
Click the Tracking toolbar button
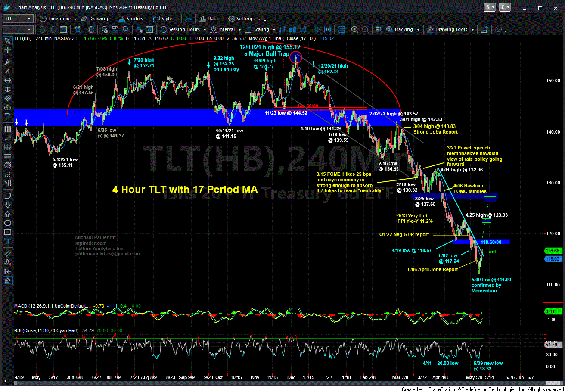click(x=400, y=30)
